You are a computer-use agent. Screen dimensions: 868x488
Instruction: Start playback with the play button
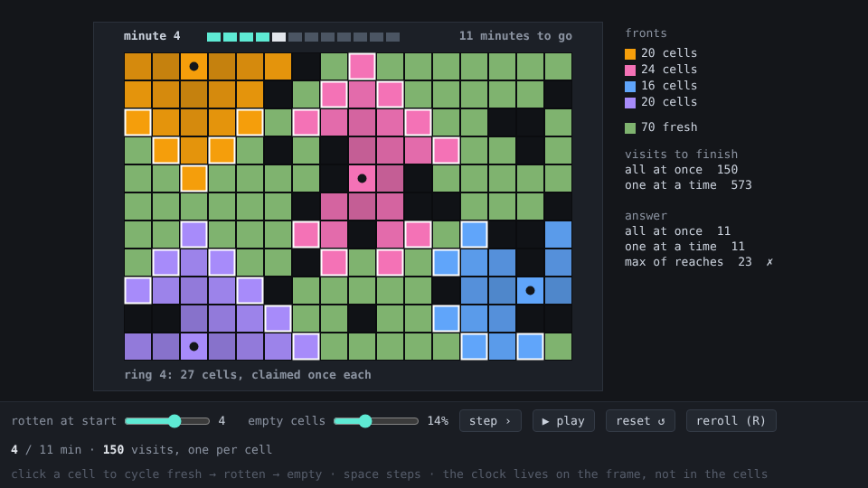coord(563,421)
